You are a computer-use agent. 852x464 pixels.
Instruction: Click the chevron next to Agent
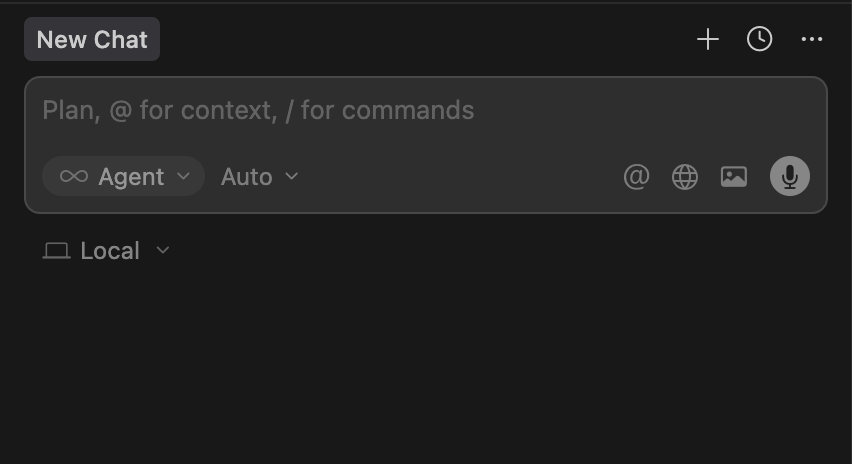tap(183, 177)
